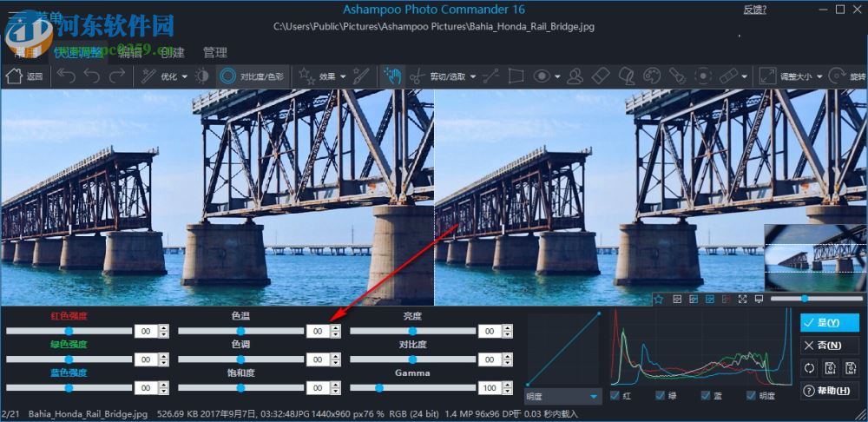Switch to the 快速调整 tab
This screenshot has height=422, width=868.
[x=78, y=53]
